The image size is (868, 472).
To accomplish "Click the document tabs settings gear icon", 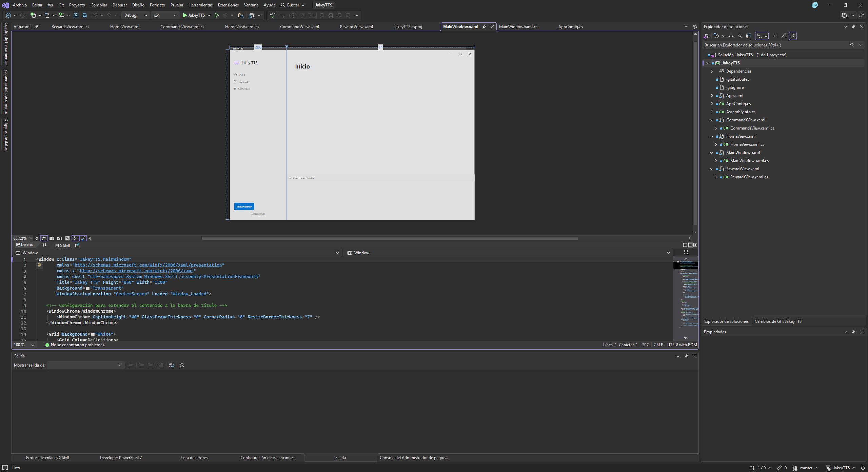I will click(x=695, y=27).
